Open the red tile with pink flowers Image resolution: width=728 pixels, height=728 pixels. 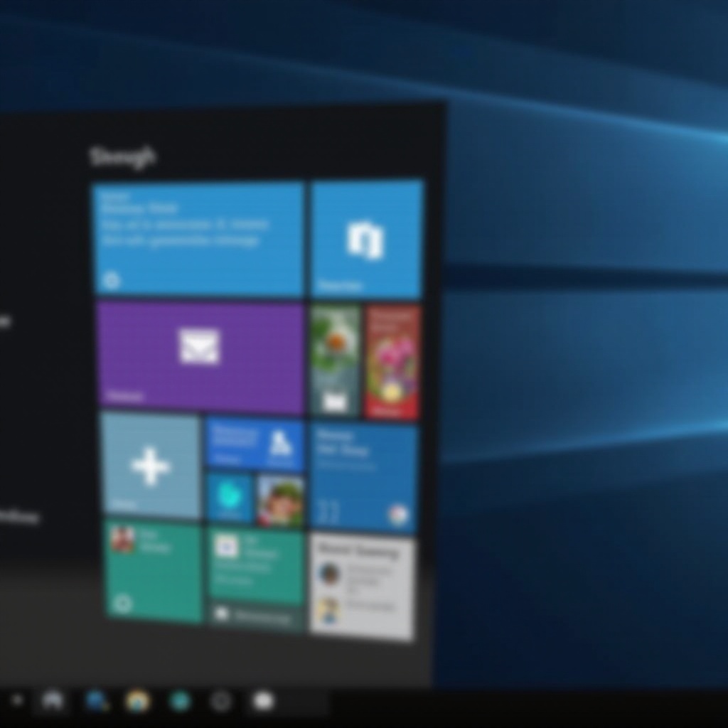(392, 362)
